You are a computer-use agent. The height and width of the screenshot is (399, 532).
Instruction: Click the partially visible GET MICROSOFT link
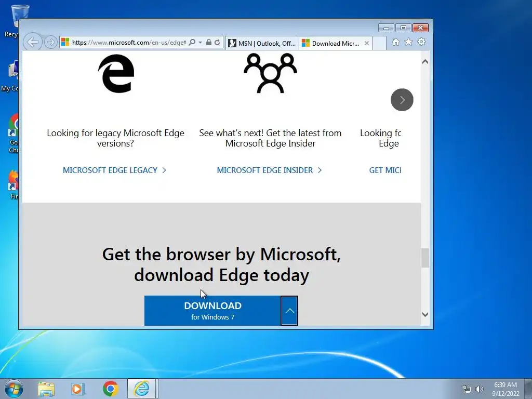[385, 170]
